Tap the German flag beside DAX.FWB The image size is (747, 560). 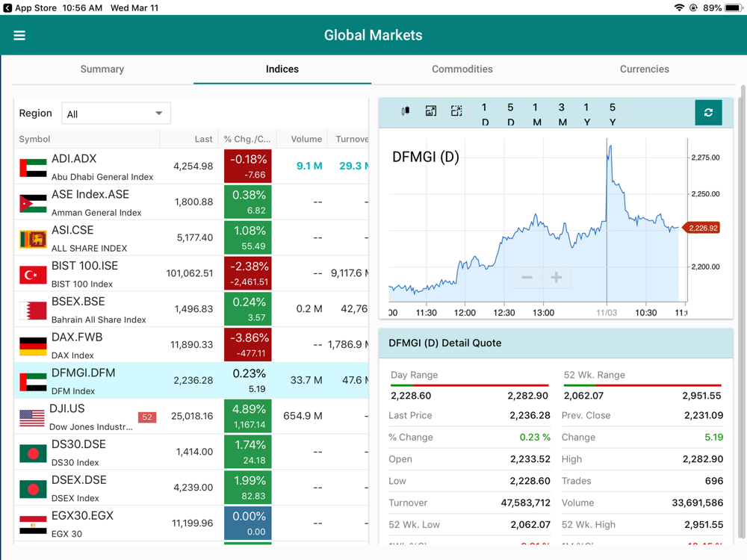click(33, 346)
